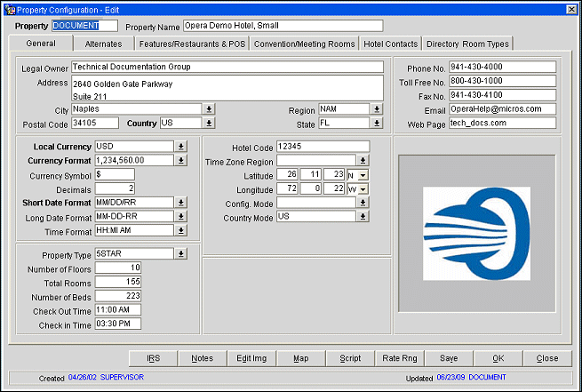Switch to the Alternates tab
This screenshot has height=392, width=582.
103,44
